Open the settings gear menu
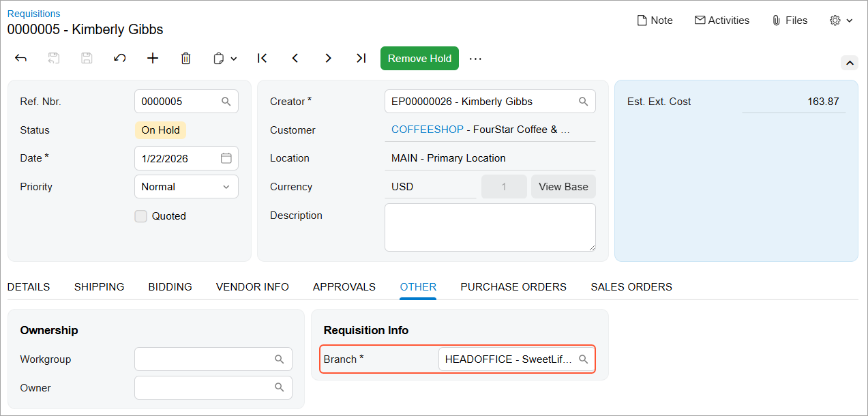Screen dimensions: 868x416 [x=841, y=20]
